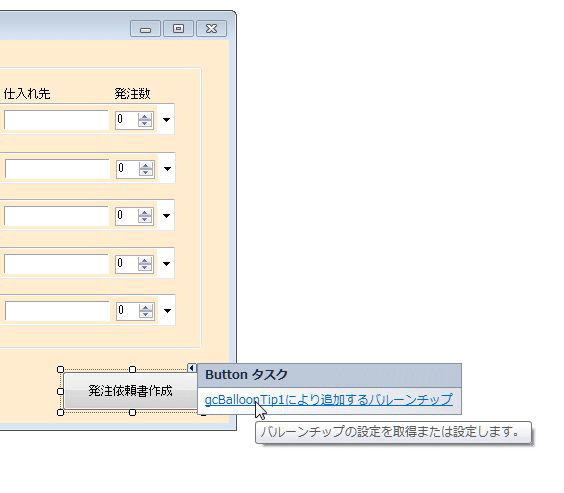The width and height of the screenshot is (564, 493).
Task: Maximize the form window
Action: [x=178, y=28]
